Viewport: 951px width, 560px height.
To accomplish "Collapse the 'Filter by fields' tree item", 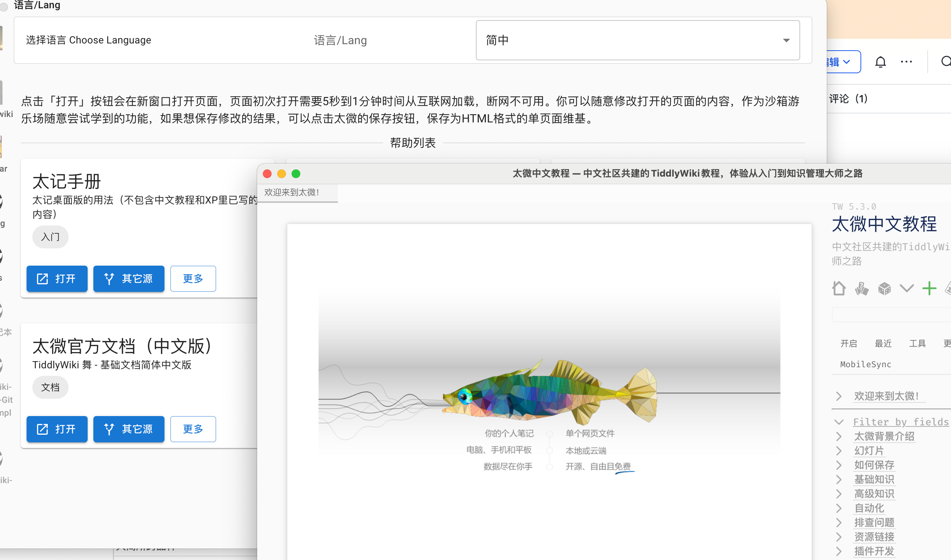I will [839, 422].
